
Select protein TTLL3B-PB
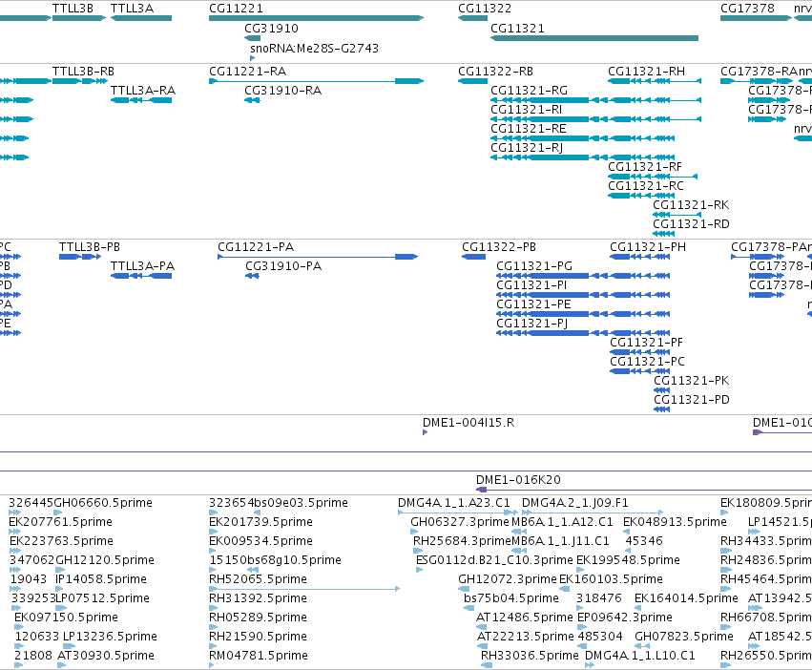pos(90,246)
